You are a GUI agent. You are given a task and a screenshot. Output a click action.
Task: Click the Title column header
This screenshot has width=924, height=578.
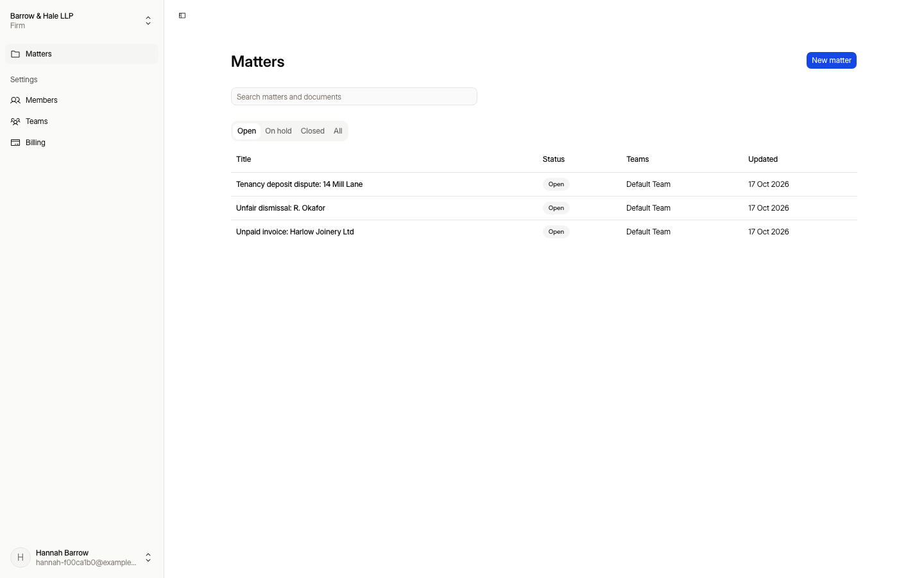(244, 159)
